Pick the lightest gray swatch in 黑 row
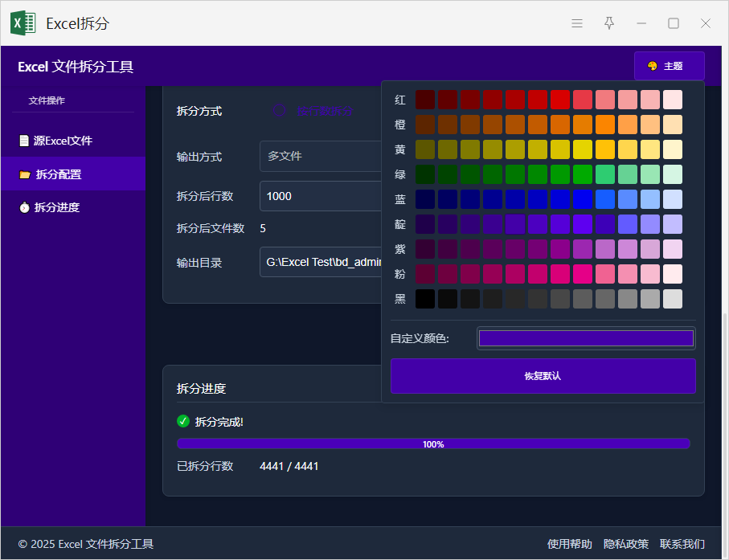Image resolution: width=729 pixels, height=560 pixels. click(x=672, y=299)
